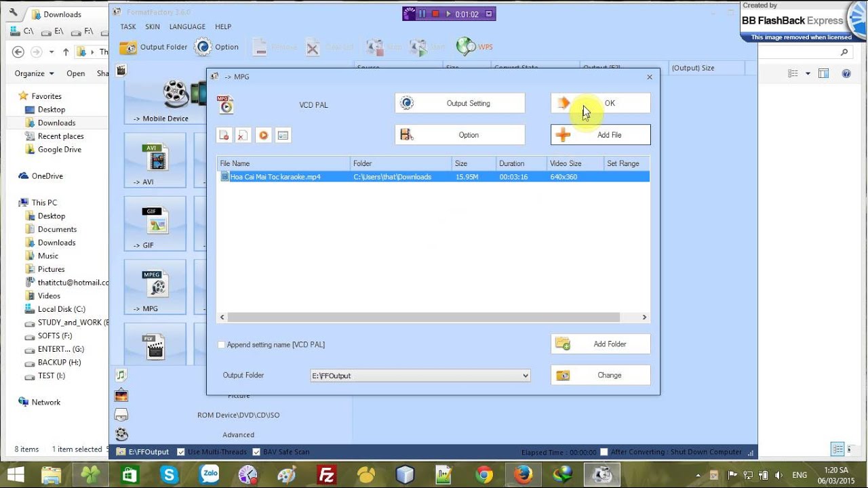Open the recorder toolbar dropdown arrow
The width and height of the screenshot is (868, 488).
pos(488,14)
